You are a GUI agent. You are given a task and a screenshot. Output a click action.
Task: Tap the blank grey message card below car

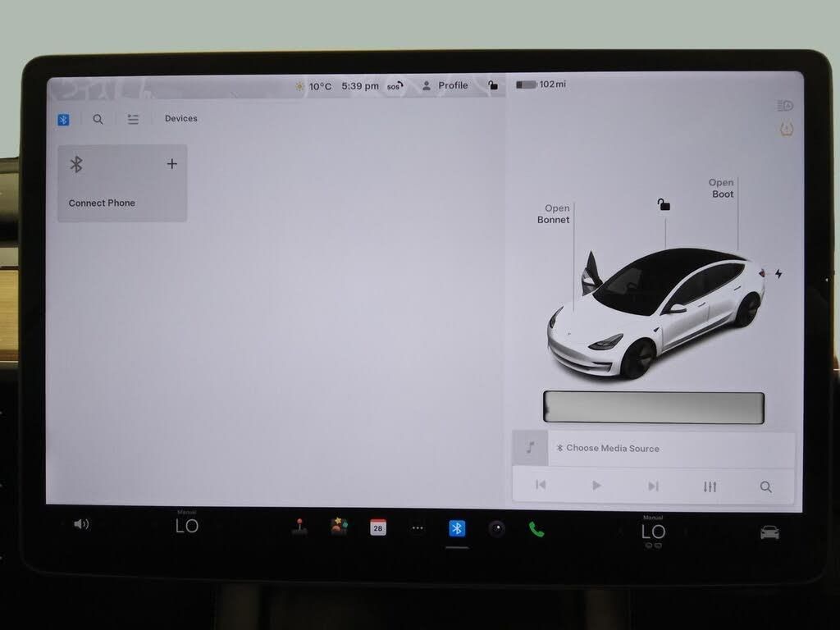point(654,408)
